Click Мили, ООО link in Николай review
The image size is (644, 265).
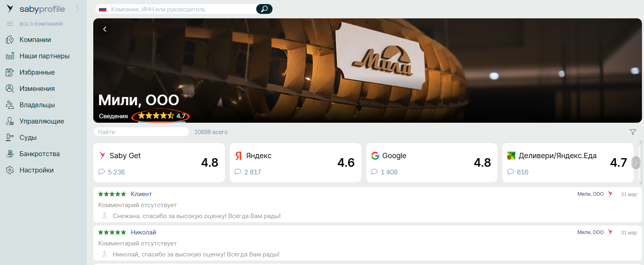pyautogui.click(x=590, y=232)
